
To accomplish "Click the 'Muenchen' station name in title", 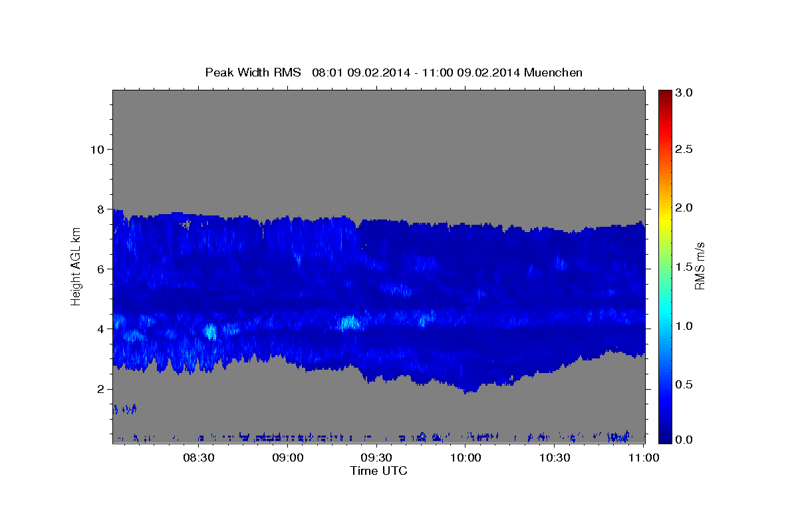I will [x=553, y=72].
